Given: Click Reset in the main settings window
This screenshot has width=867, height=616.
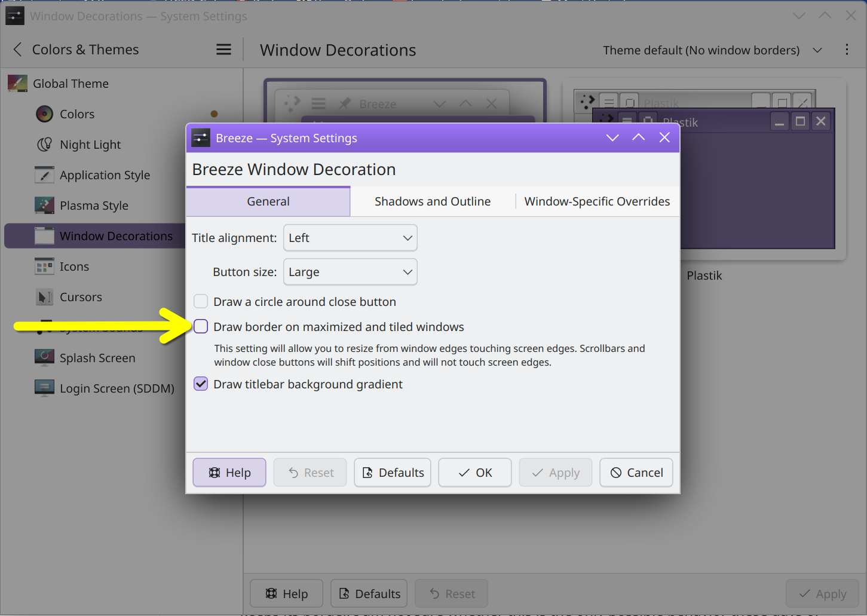Looking at the screenshot, I should click(x=452, y=593).
